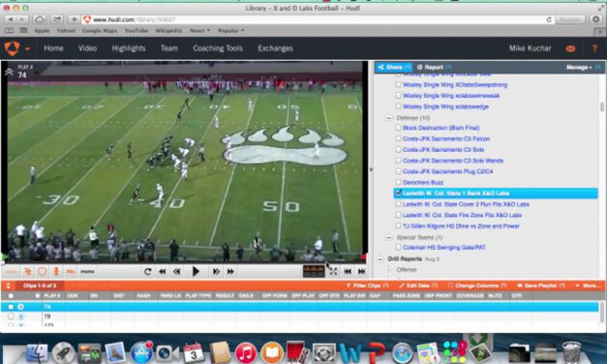
Task: Add new bookmark with plus button
Action: [x=74, y=19]
